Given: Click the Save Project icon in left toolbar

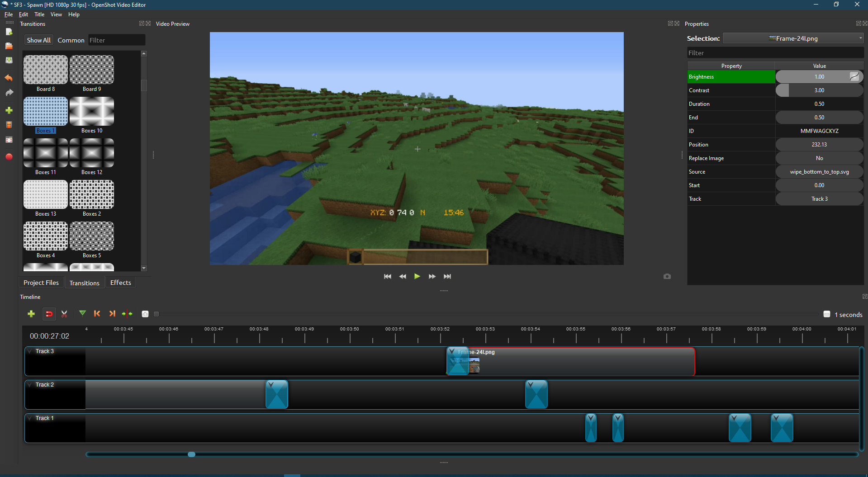Looking at the screenshot, I should tap(9, 60).
